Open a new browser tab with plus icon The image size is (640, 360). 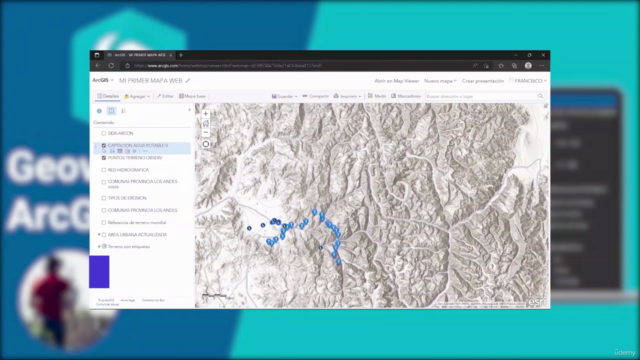pyautogui.click(x=181, y=55)
